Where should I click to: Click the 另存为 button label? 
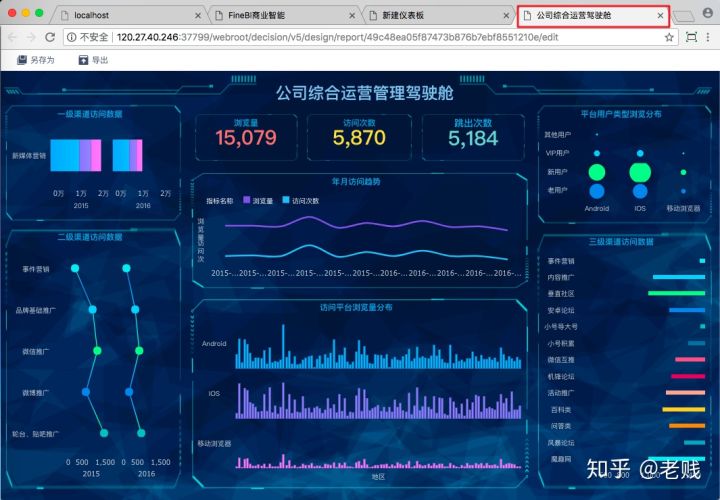tap(42, 60)
